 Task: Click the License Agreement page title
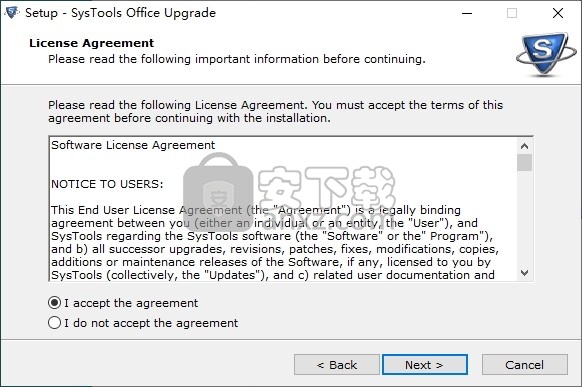(91, 43)
